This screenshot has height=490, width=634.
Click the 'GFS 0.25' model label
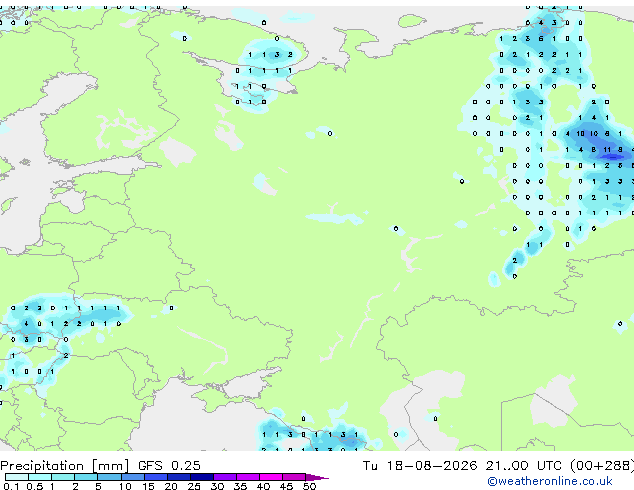click(x=169, y=466)
